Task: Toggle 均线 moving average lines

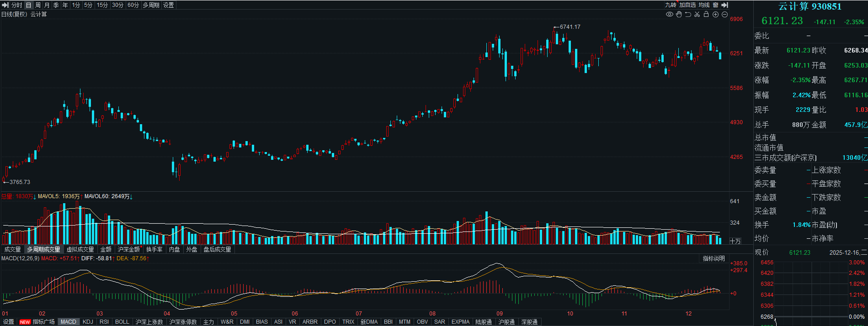Action: [704, 5]
